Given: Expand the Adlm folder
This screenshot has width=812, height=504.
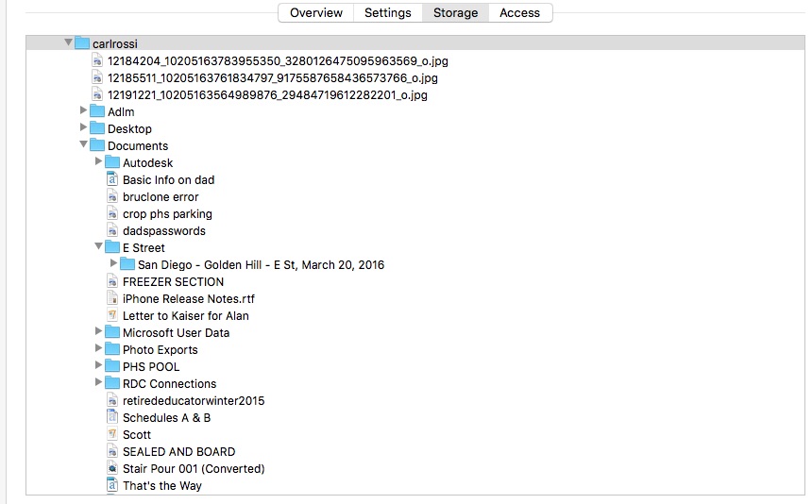Looking at the screenshot, I should click(84, 111).
